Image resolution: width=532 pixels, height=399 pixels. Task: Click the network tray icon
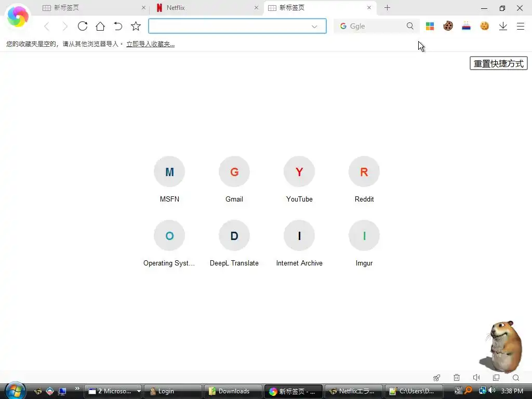tap(482, 391)
